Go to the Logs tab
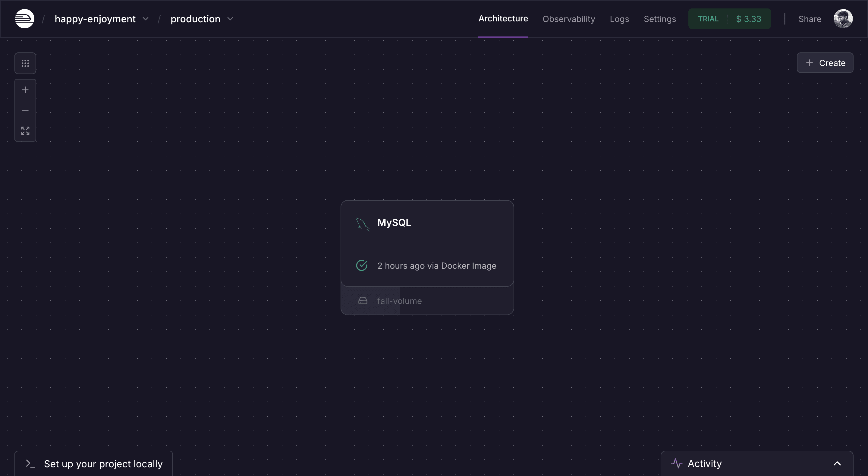This screenshot has width=868, height=476. point(619,19)
